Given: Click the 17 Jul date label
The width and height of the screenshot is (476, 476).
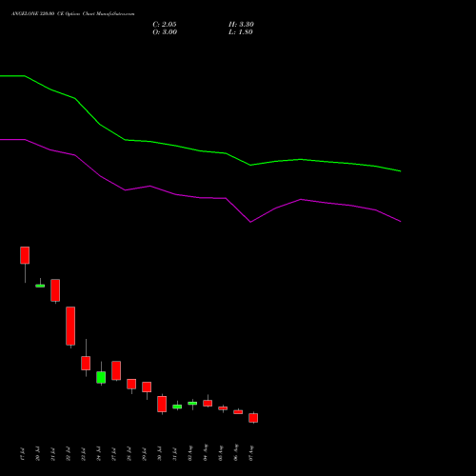Looking at the screenshot, I should (x=22, y=454).
